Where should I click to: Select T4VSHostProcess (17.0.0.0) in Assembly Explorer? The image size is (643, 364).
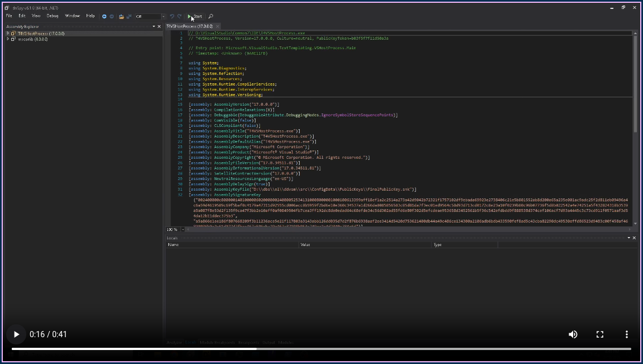41,34
